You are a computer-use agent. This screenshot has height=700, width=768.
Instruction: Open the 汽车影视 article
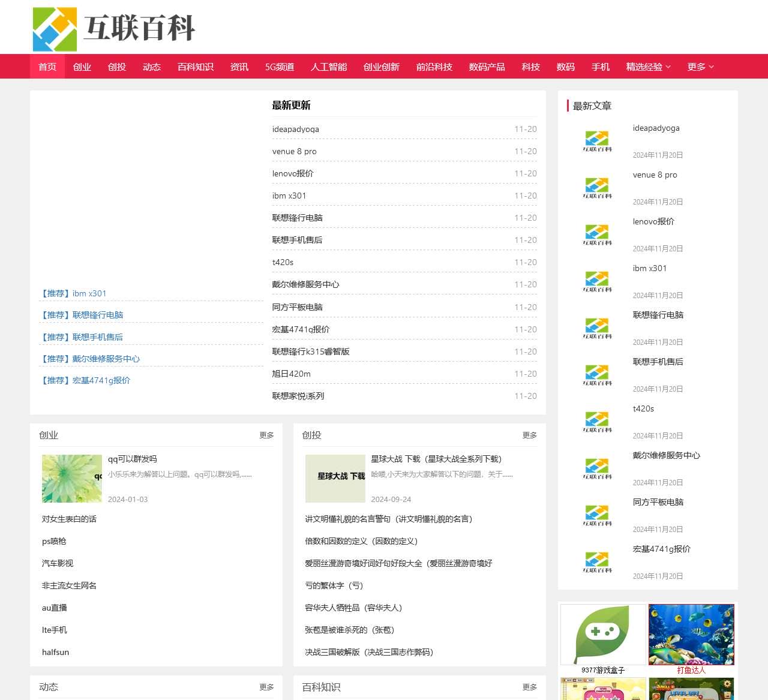click(x=58, y=563)
